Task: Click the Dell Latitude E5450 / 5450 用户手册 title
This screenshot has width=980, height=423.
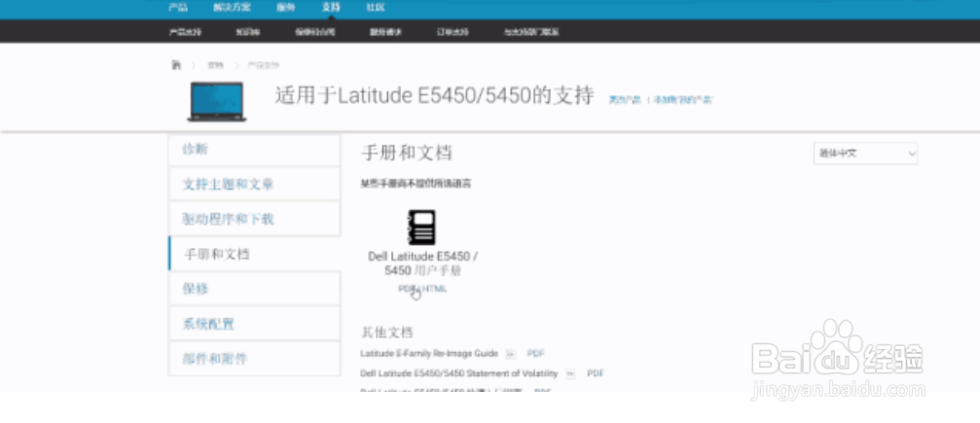Action: click(423, 264)
